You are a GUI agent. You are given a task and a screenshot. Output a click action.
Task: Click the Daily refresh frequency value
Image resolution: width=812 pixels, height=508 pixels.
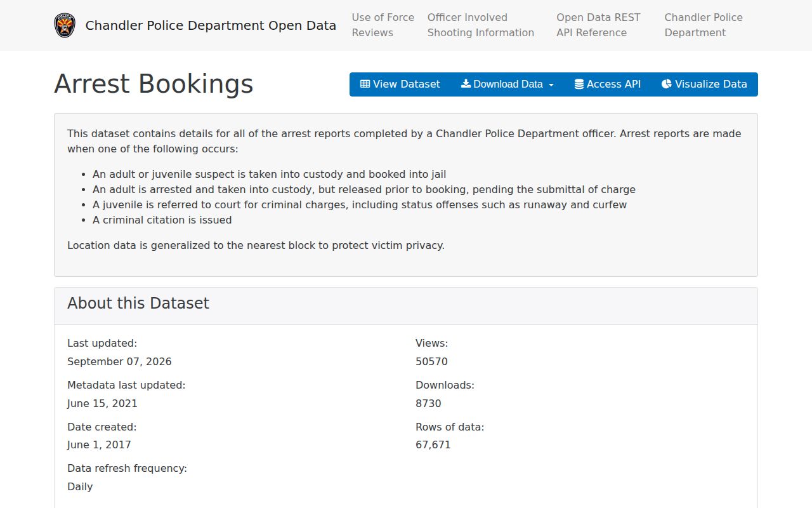pyautogui.click(x=80, y=487)
